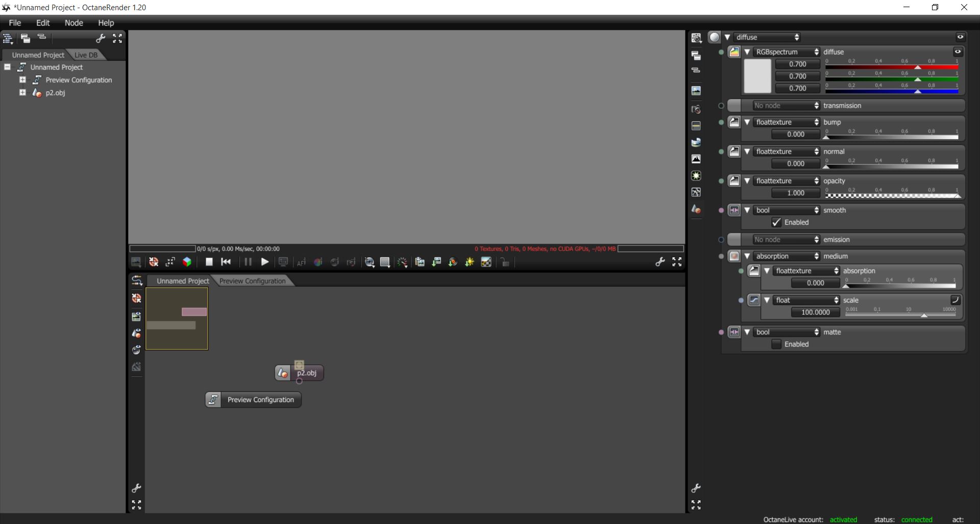Open outliner panel wrench settings
The image size is (980, 524).
click(101, 38)
